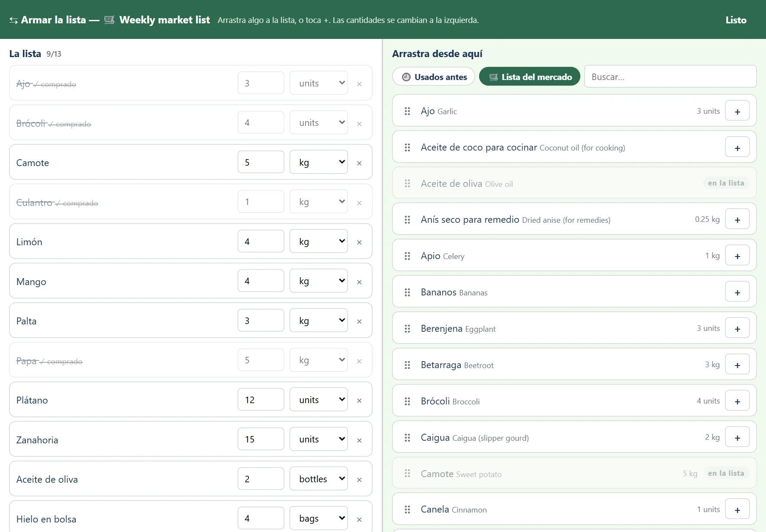Add Ajo Garlic with its plus button
The image size is (766, 532).
(737, 112)
